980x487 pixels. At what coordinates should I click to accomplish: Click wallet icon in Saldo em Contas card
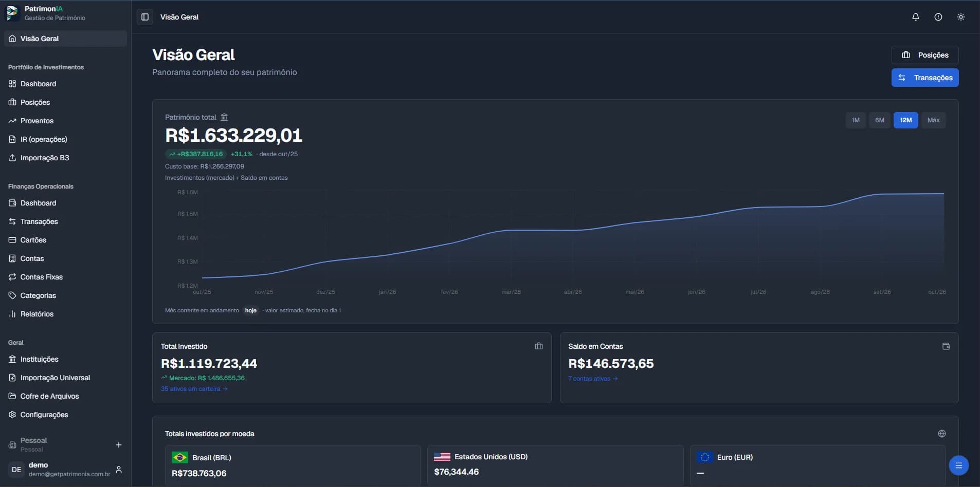point(946,346)
